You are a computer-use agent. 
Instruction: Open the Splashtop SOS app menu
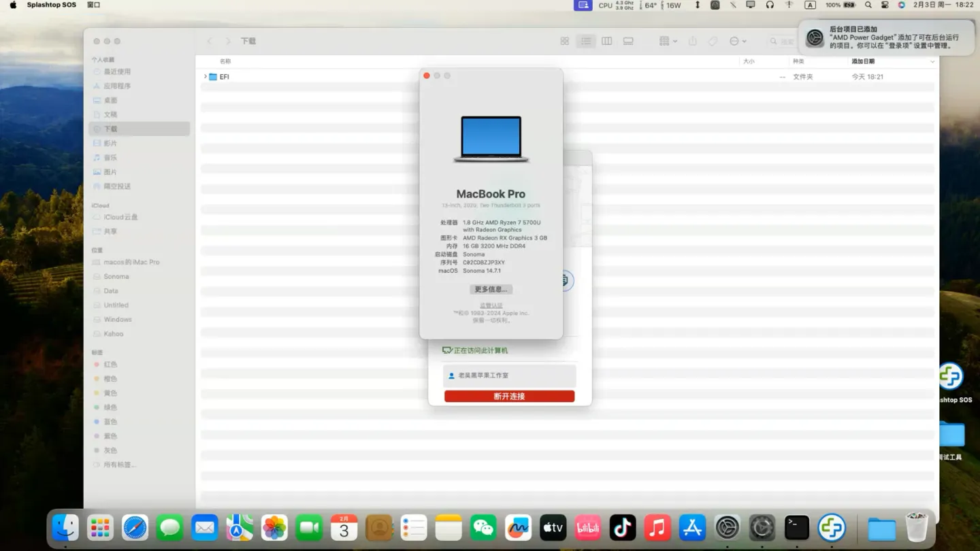point(52,5)
